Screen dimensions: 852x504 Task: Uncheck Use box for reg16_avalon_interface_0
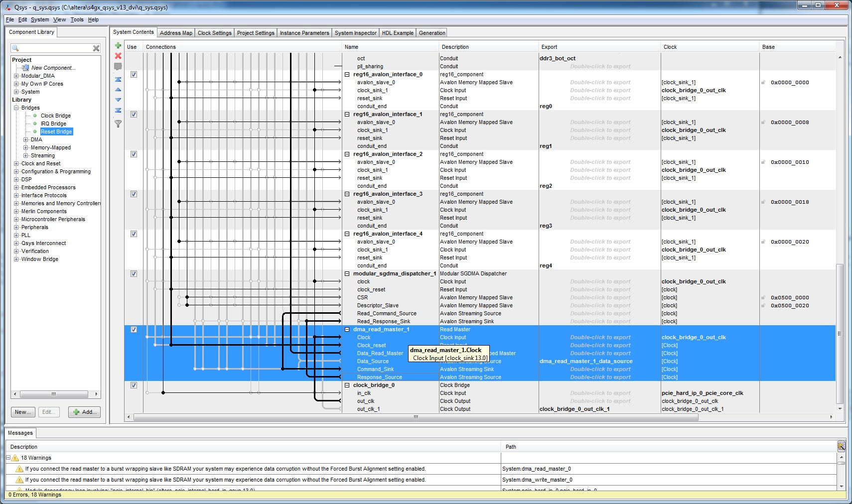(134, 75)
